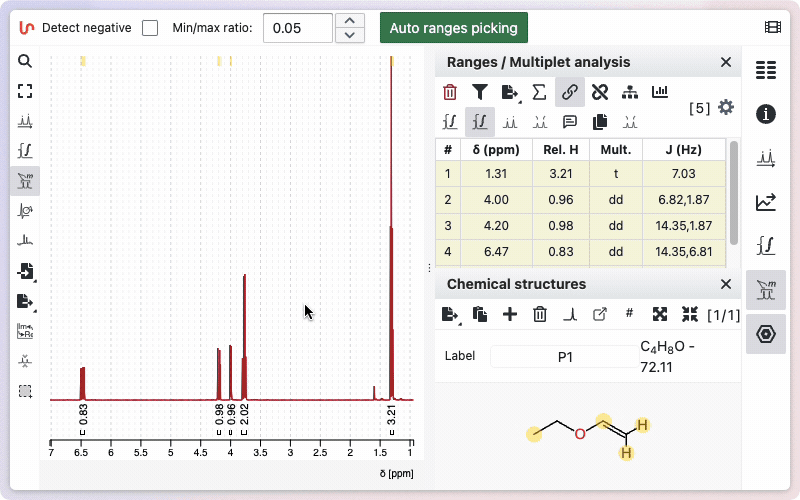Click the broken link unlink icon
The image size is (800, 500).
[x=599, y=93]
